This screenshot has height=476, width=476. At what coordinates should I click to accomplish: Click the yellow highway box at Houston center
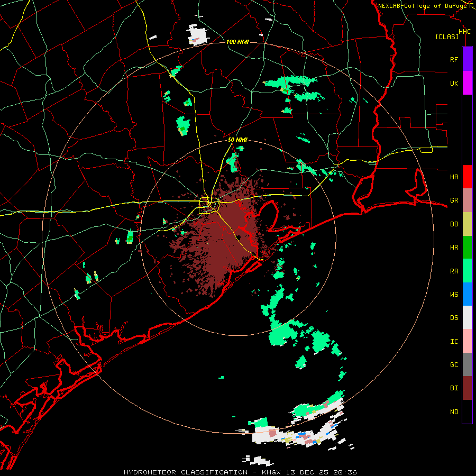[209, 206]
